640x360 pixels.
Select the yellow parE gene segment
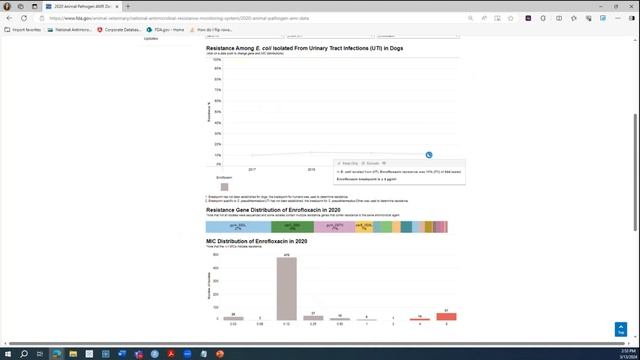[x=364, y=227]
